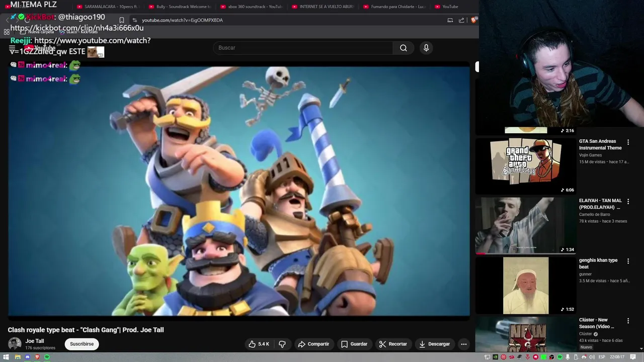Viewport: 644px width, 362px height.
Task: Save the video with Guardar
Action: (354, 344)
